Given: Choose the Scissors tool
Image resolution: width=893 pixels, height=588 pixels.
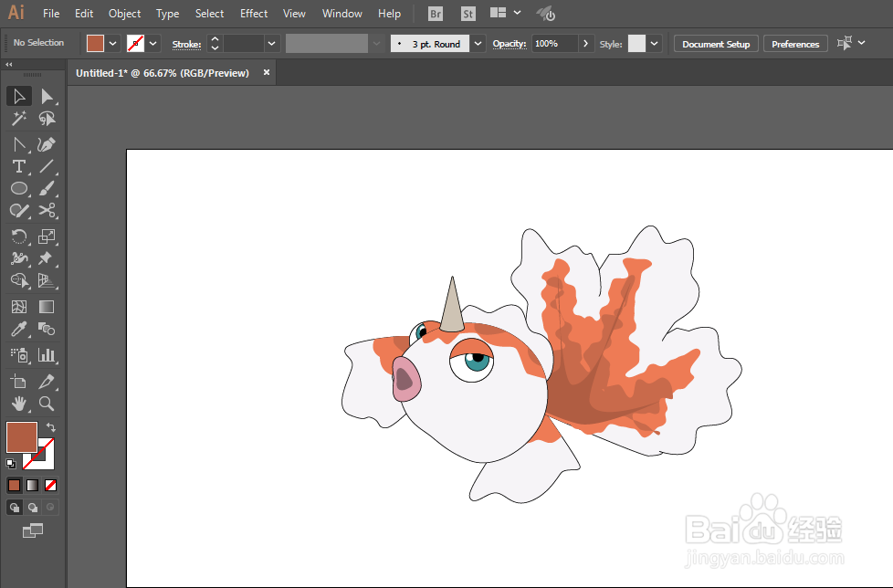Looking at the screenshot, I should click(x=47, y=211).
